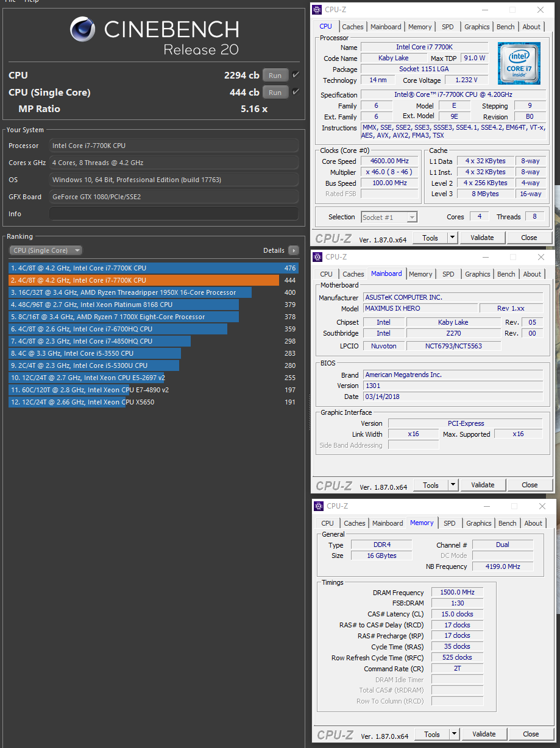Open the Graphics tab in the Mainboard window

click(478, 274)
